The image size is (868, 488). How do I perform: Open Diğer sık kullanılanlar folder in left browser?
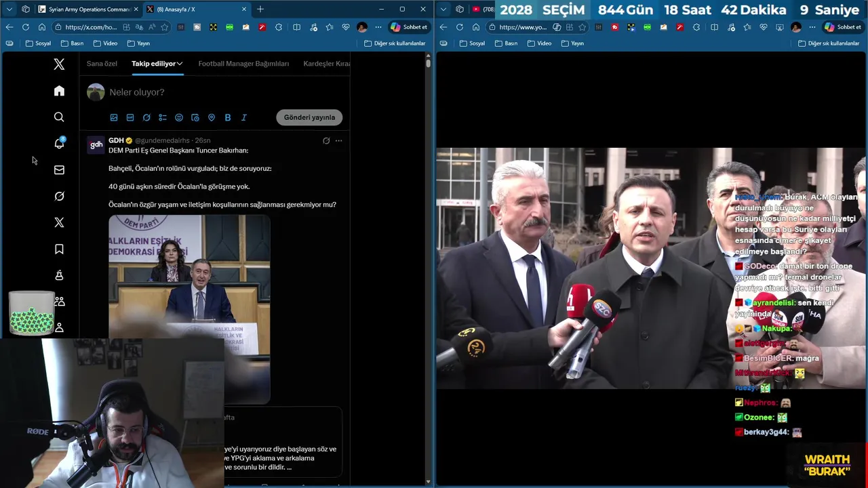click(395, 43)
